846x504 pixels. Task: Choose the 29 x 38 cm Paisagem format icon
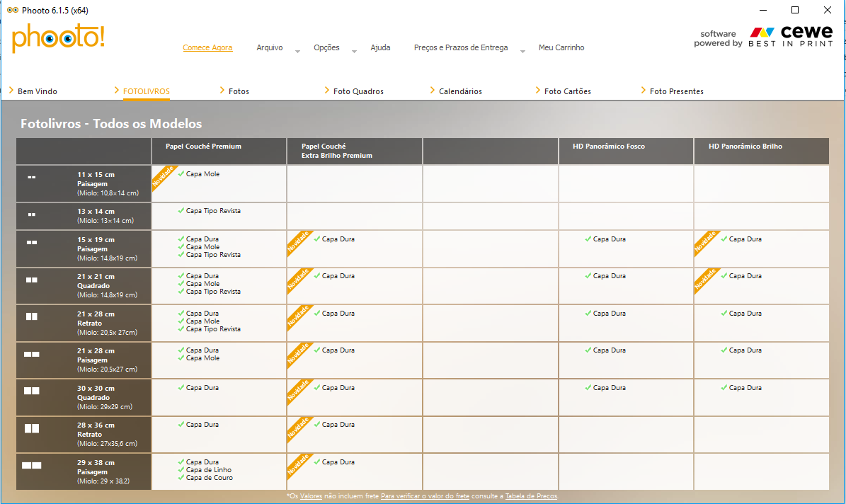point(31,465)
